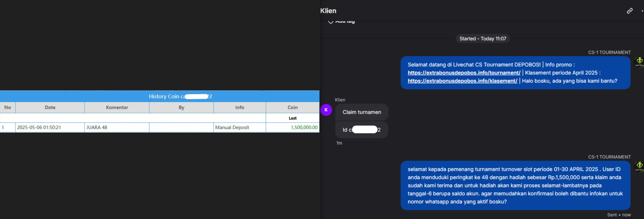644x219 pixels.
Task: Click the 'JUARA 48' comment cell
Action: [117, 127]
